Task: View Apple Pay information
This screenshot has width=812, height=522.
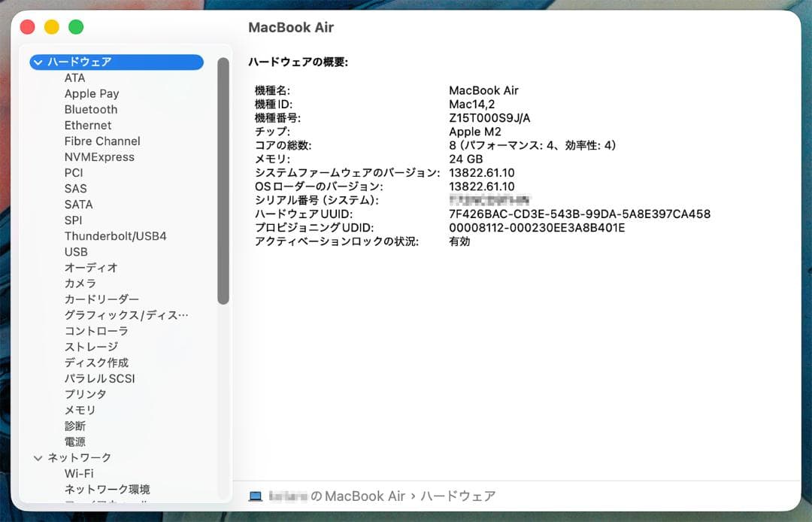Action: (x=92, y=93)
